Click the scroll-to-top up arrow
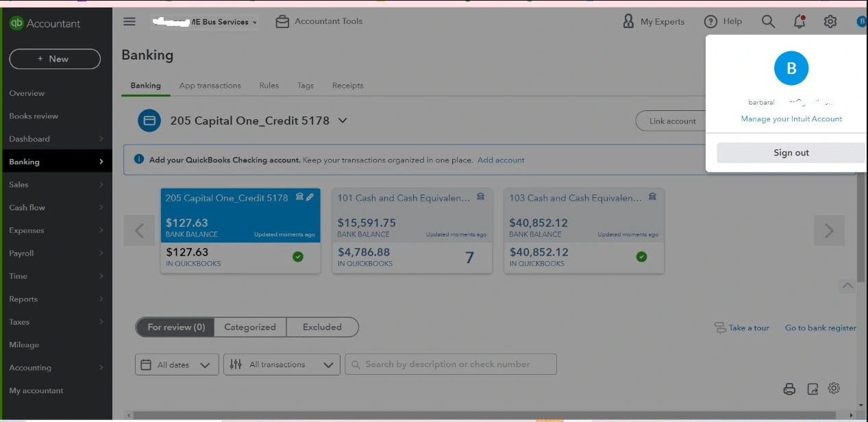Viewport: 868px width, 422px height. tap(847, 285)
